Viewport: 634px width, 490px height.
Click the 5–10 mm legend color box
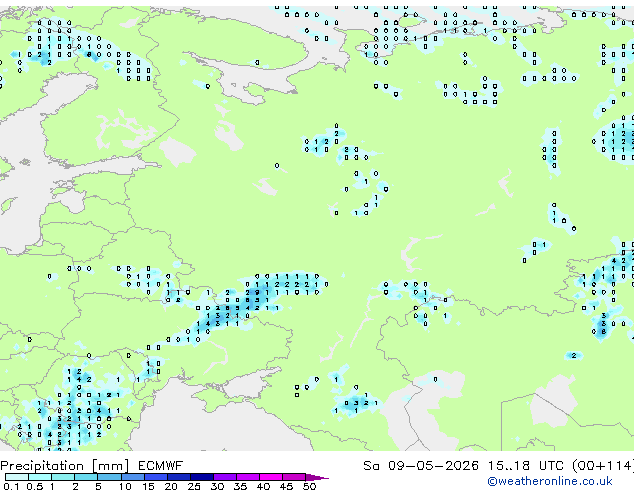click(x=109, y=477)
